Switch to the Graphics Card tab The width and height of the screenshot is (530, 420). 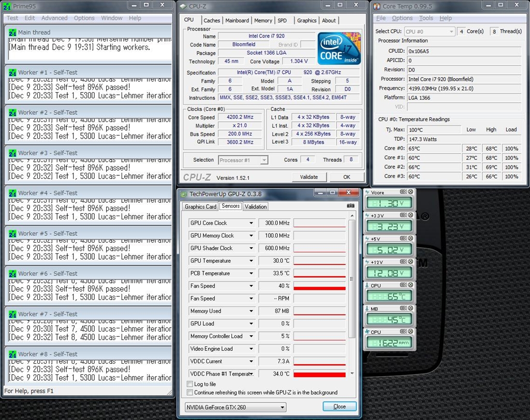click(x=200, y=206)
